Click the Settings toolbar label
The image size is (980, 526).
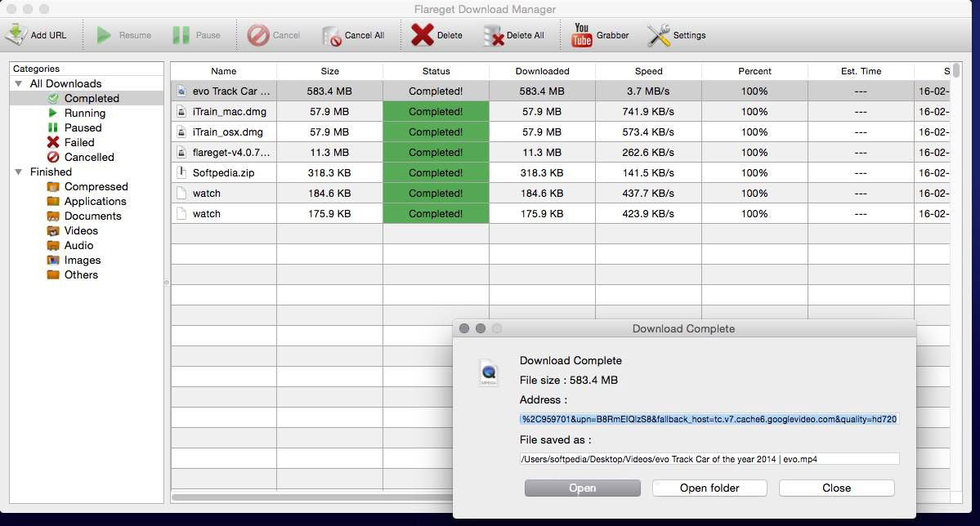click(x=689, y=35)
